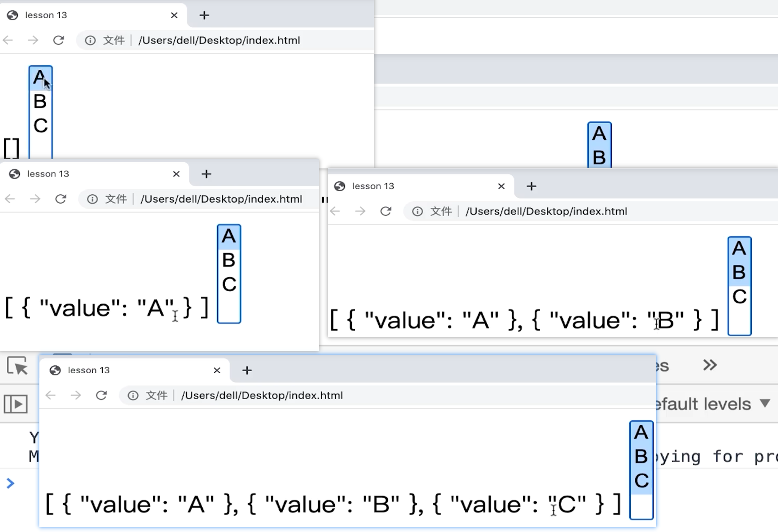Show more DevTools tabs with double chevron
The width and height of the screenshot is (778, 532).
[710, 365]
